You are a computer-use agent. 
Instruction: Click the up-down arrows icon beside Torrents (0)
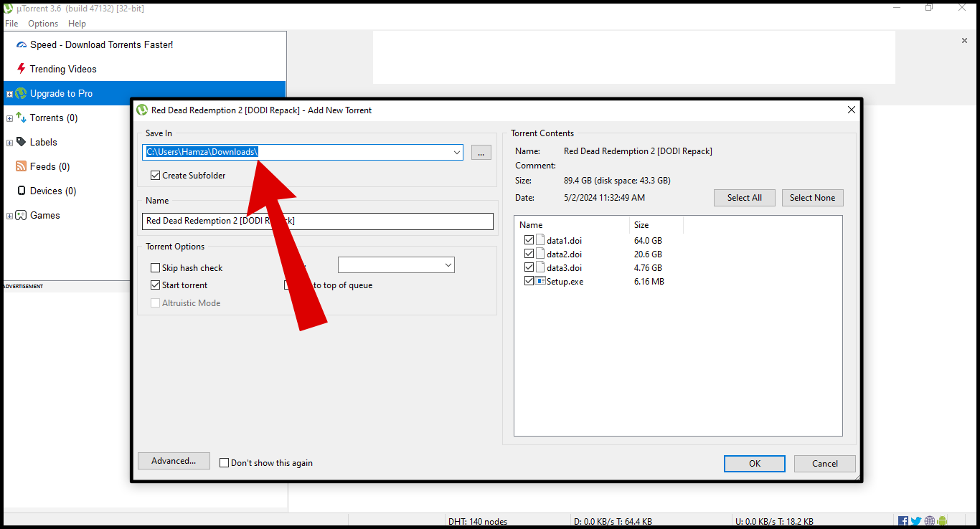point(21,118)
